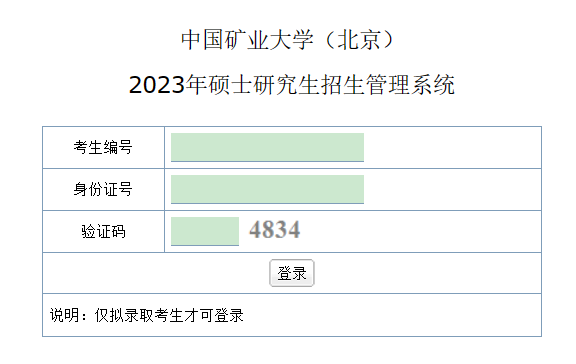Click the 编号 characters in the first label

coord(118,147)
